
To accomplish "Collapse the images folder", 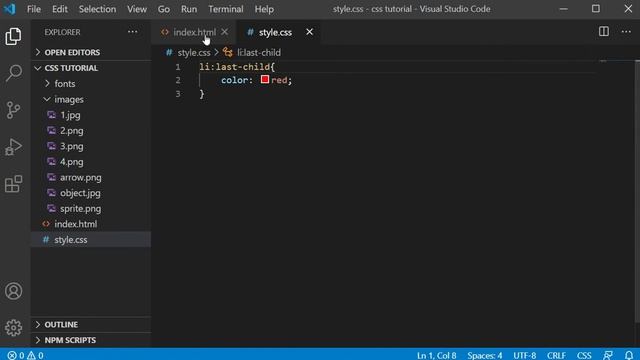I will point(91,99).
